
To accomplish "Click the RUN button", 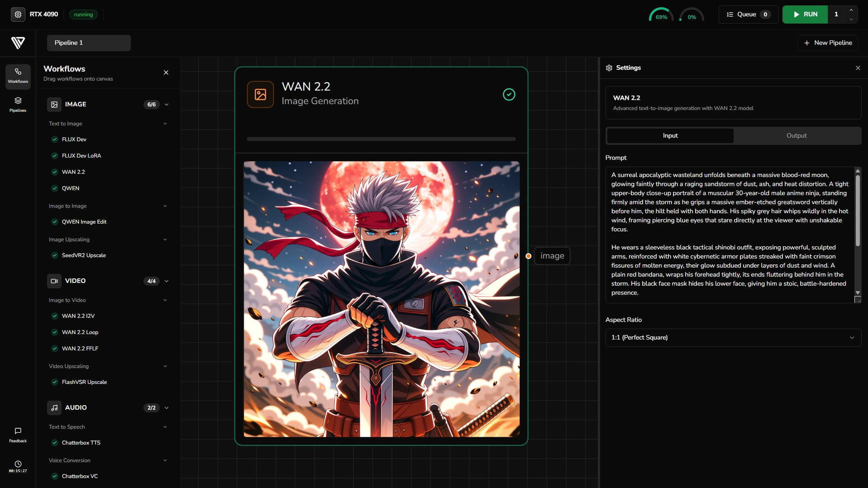I will 805,14.
